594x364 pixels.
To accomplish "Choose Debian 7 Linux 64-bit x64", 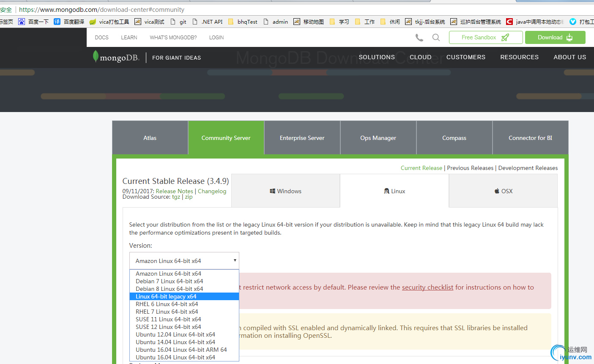I will point(184,281).
